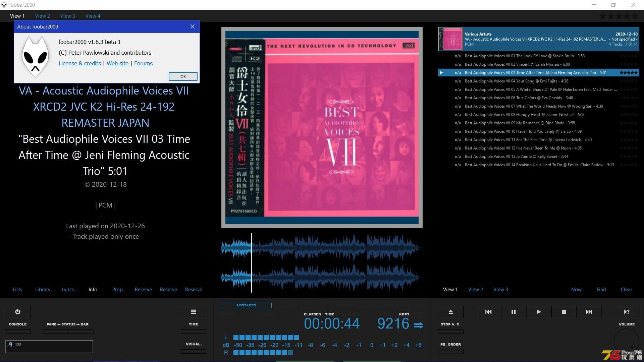The image size is (644, 362).
Task: Select track 04 Your Song @ Emi Fujita
Action: (x=538, y=81)
